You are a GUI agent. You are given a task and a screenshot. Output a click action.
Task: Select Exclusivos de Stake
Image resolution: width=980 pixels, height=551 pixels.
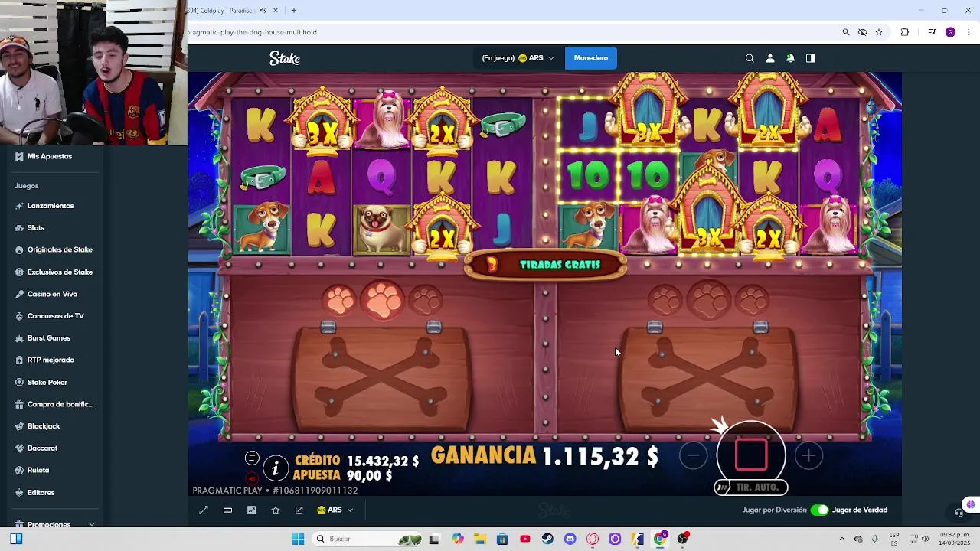tap(60, 272)
